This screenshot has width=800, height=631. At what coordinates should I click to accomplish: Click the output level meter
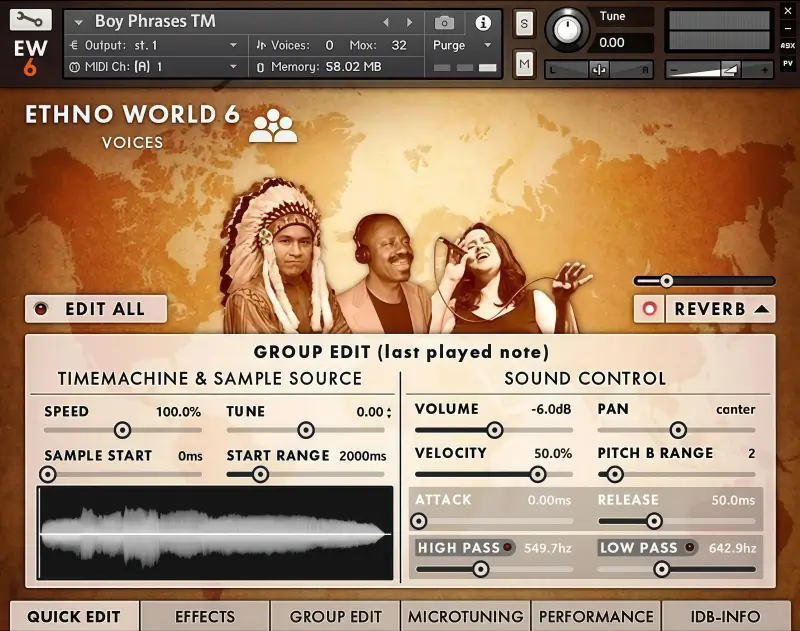tap(719, 31)
